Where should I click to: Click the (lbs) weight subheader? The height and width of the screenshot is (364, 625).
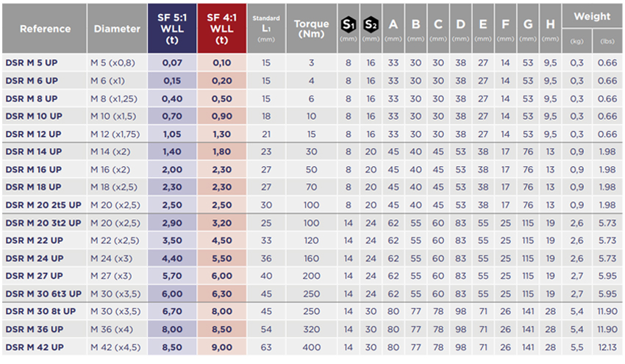pyautogui.click(x=607, y=41)
